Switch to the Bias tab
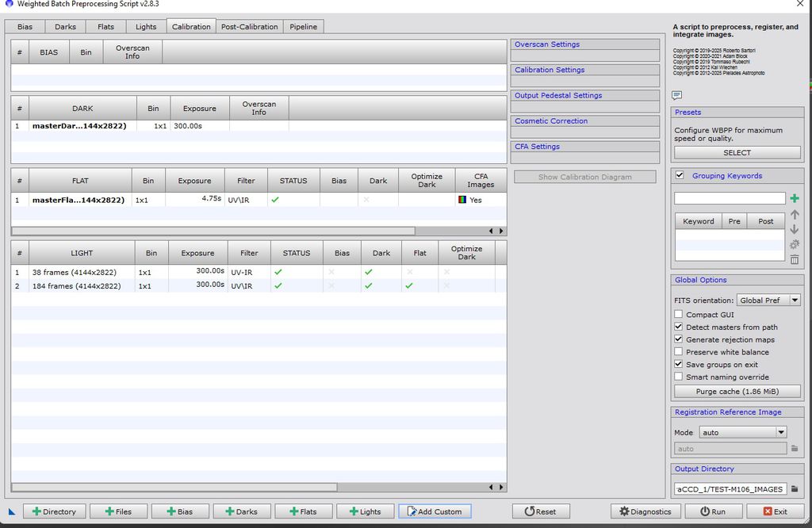 pyautogui.click(x=25, y=26)
